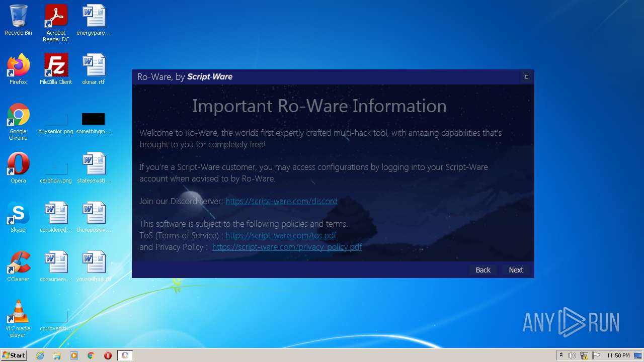The image size is (644, 362).
Task: Click the network status tray icon
Action: click(x=584, y=355)
